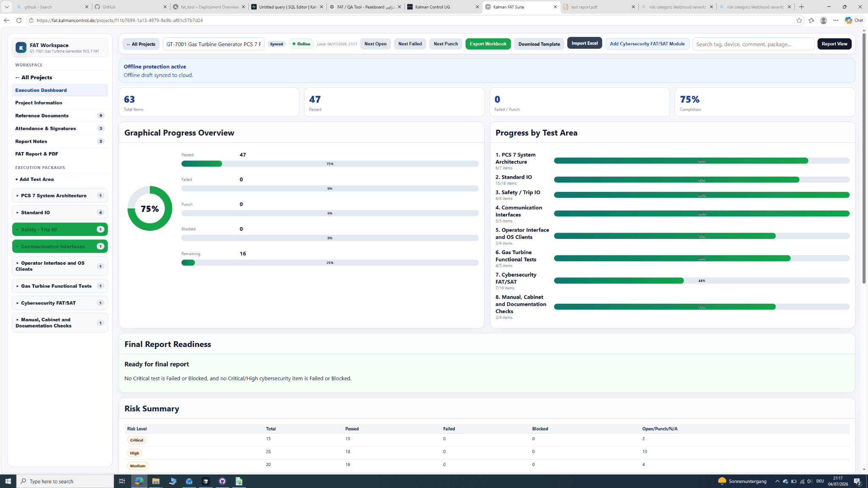Open the notification center icon
868x488 pixels.
(857, 481)
